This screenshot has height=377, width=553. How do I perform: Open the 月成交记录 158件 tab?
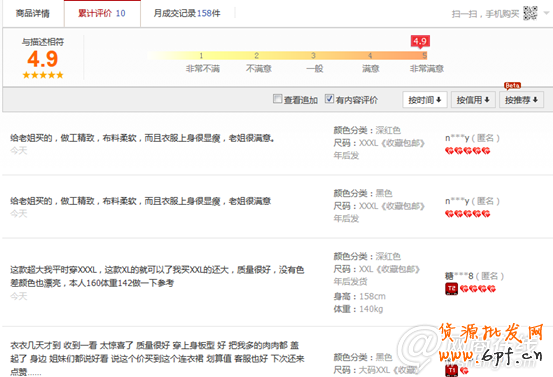pyautogui.click(x=187, y=13)
